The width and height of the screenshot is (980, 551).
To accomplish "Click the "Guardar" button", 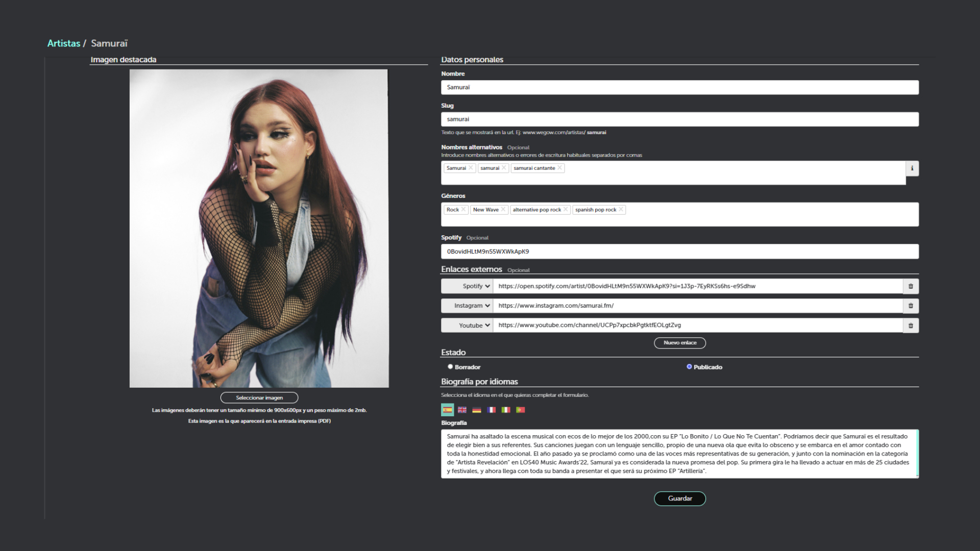I will tap(680, 498).
